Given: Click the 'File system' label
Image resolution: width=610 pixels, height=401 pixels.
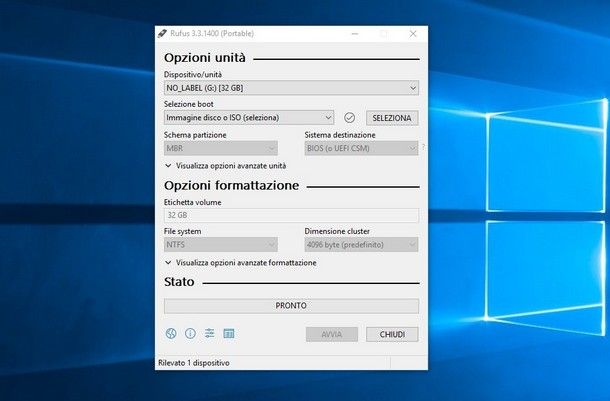Looking at the screenshot, I should (x=182, y=231).
